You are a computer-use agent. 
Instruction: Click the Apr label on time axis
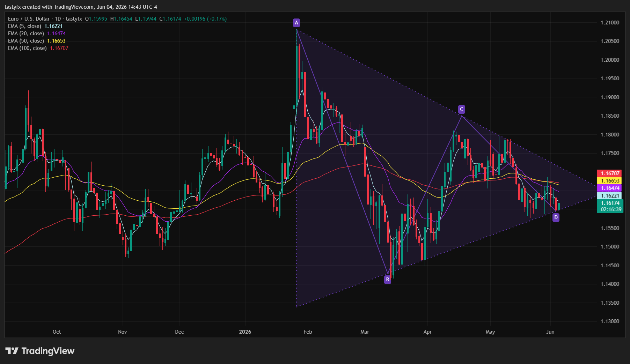pos(427,332)
